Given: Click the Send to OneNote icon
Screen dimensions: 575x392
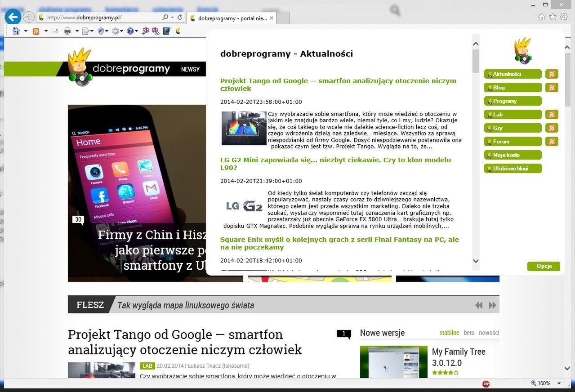Looking at the screenshot, I should pos(146,31).
